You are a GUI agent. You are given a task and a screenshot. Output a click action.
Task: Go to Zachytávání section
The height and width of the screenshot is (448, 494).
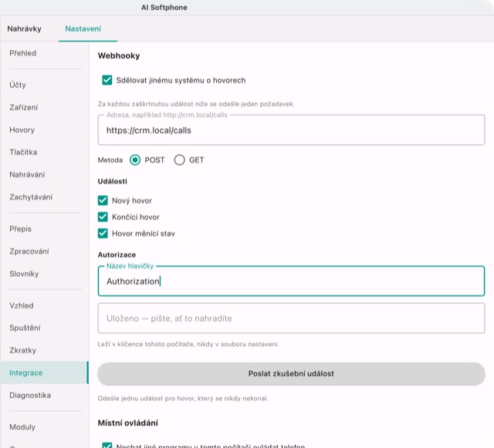(x=31, y=197)
